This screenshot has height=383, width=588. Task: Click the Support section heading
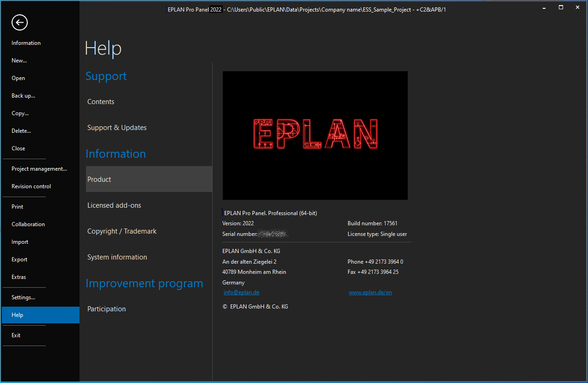click(106, 76)
